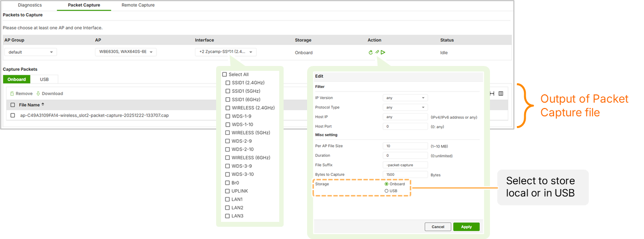Check the WIRELESS (5GHz) checkbox
Image resolution: width=644 pixels, height=239 pixels.
click(x=227, y=132)
